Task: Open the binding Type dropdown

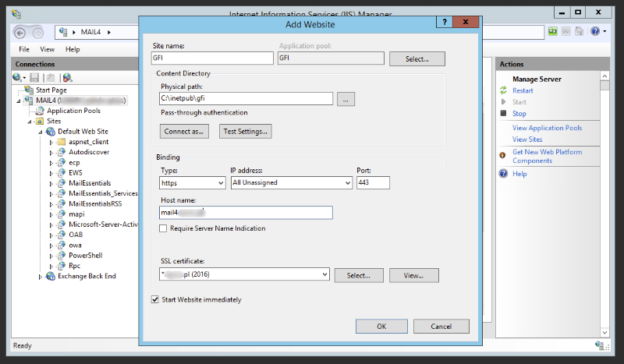Action: [x=219, y=183]
